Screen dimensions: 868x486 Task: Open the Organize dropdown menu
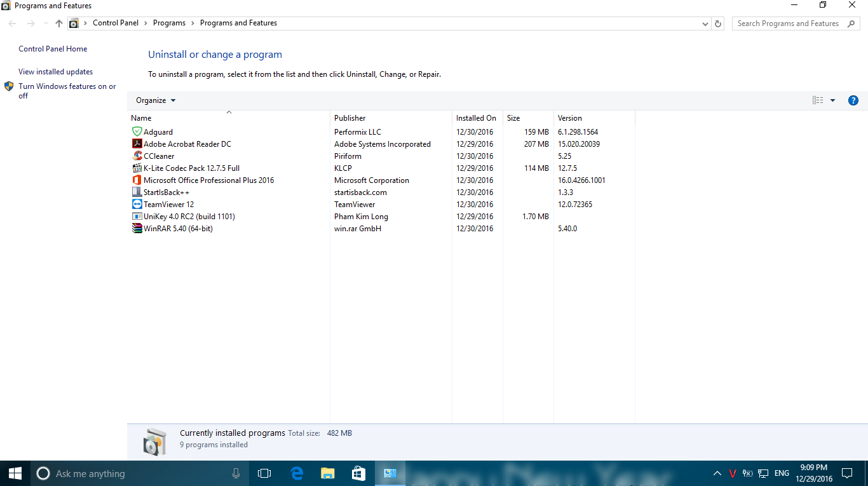[x=156, y=100]
